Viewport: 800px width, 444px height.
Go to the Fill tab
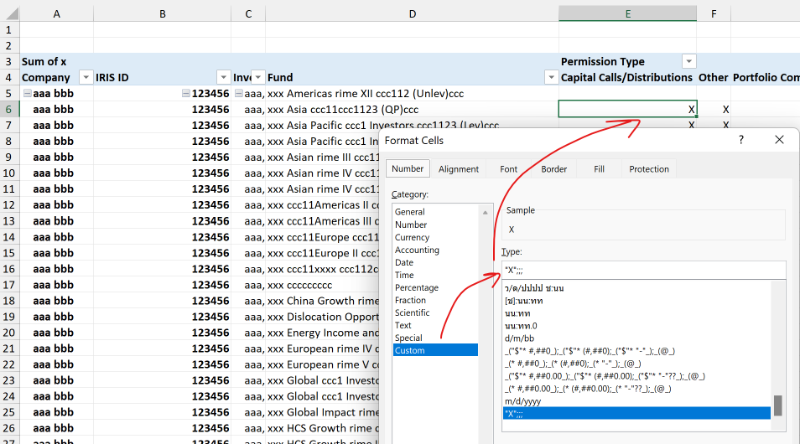tap(598, 169)
